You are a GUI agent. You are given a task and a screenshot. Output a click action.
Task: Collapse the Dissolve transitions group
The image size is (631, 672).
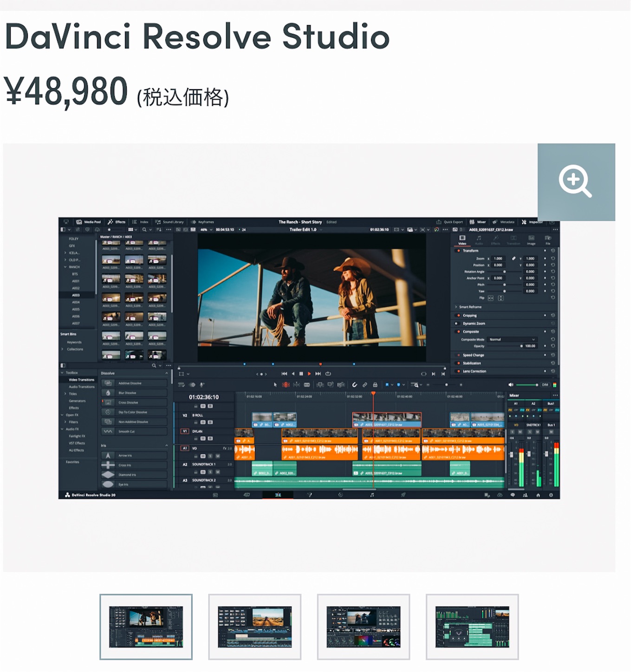click(x=167, y=373)
